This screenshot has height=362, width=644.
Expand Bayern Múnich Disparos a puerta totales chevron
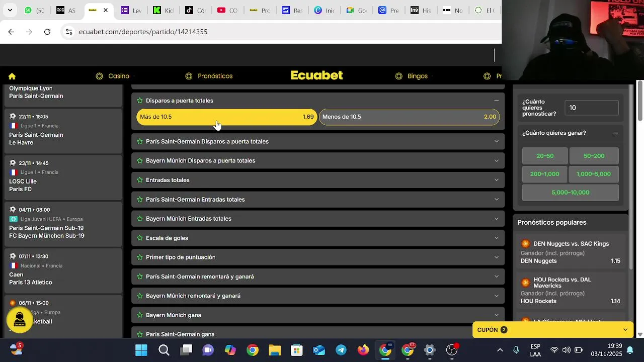point(496,161)
